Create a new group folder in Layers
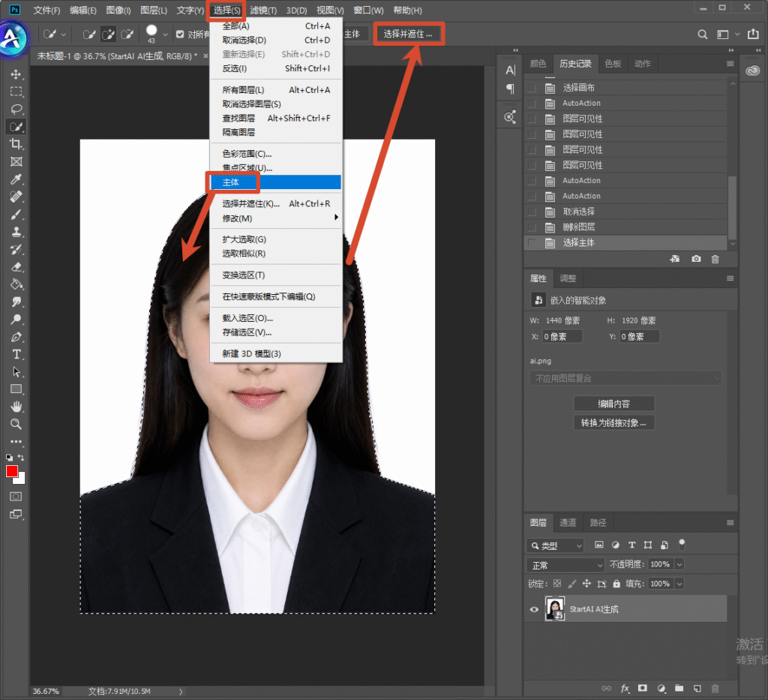Viewport: 768px width, 700px height. [679, 688]
